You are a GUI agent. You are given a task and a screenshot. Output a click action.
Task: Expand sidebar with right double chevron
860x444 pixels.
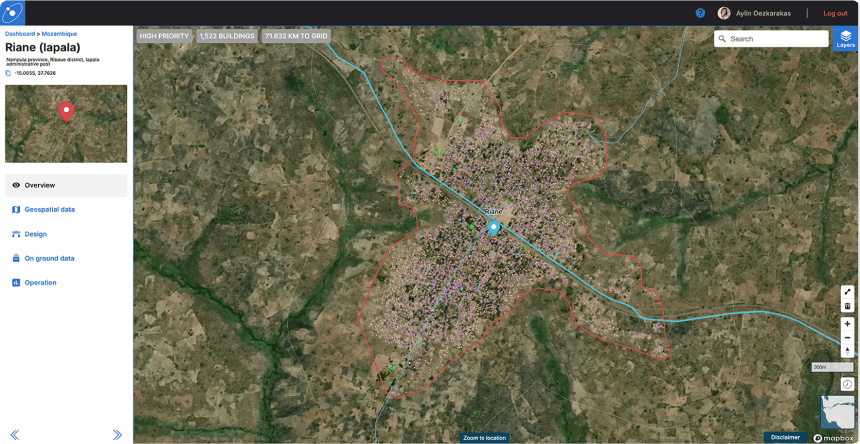(x=117, y=435)
